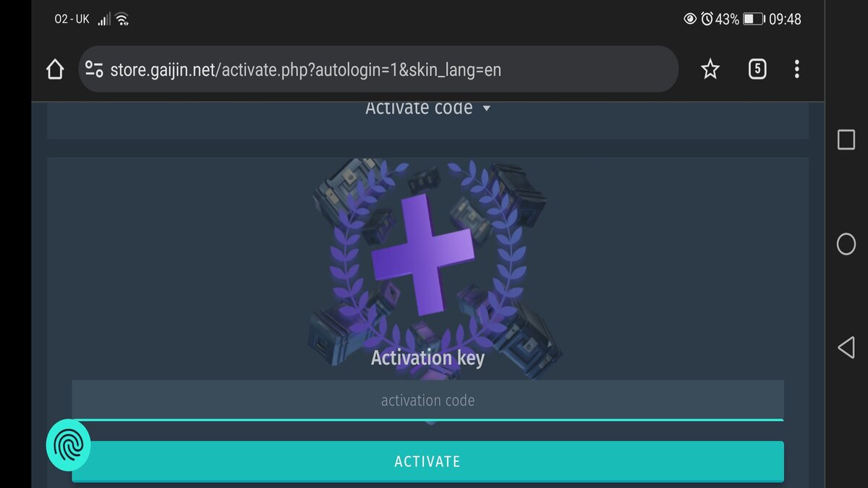Open the three-dot browser menu
Screen dimensions: 868x488
[x=796, y=69]
